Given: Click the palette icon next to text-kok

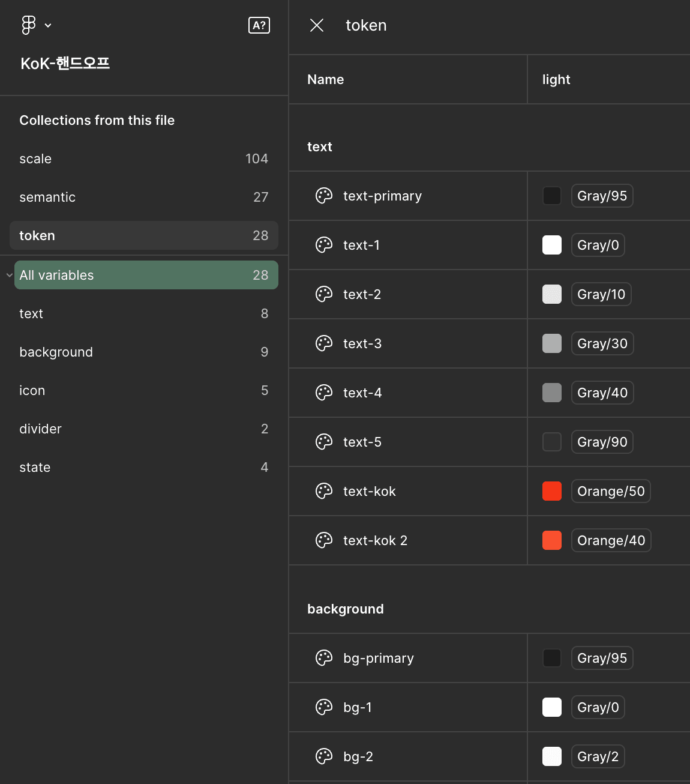Looking at the screenshot, I should point(324,491).
